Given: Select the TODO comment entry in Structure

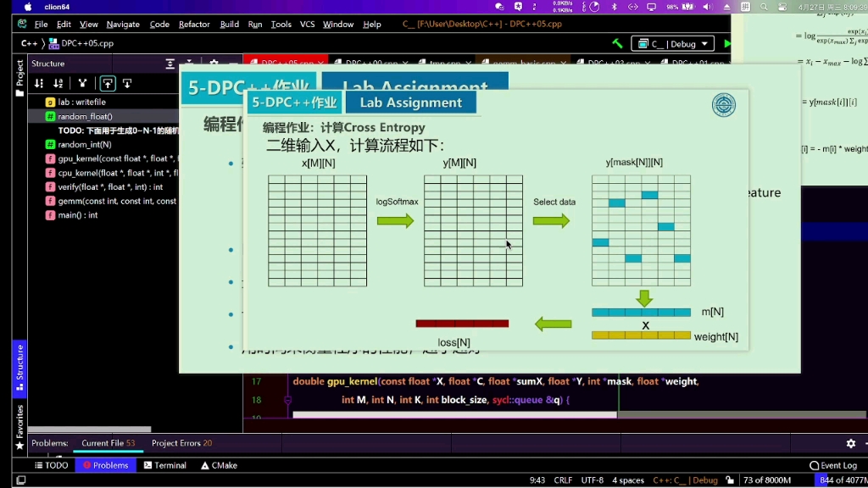Looking at the screenshot, I should [x=119, y=130].
